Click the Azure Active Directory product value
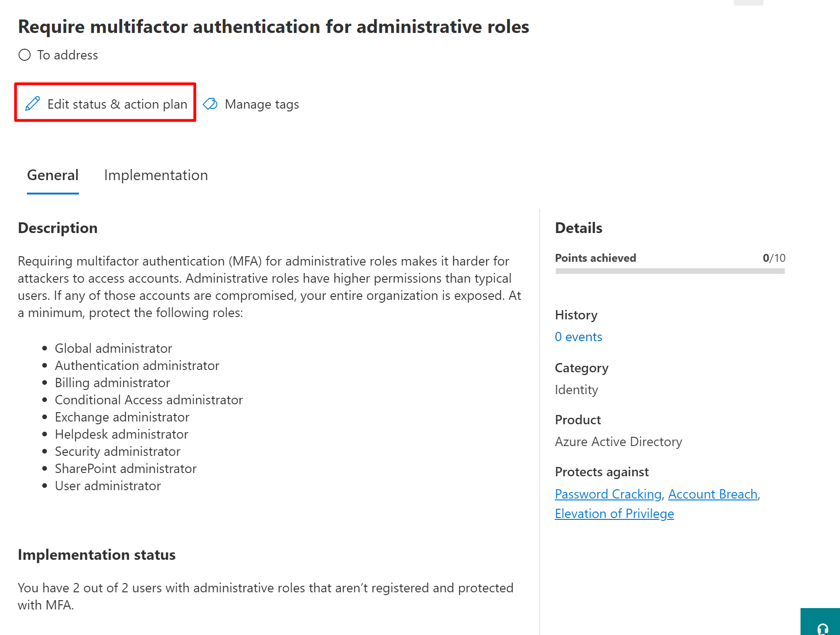The image size is (840, 635). click(x=618, y=442)
